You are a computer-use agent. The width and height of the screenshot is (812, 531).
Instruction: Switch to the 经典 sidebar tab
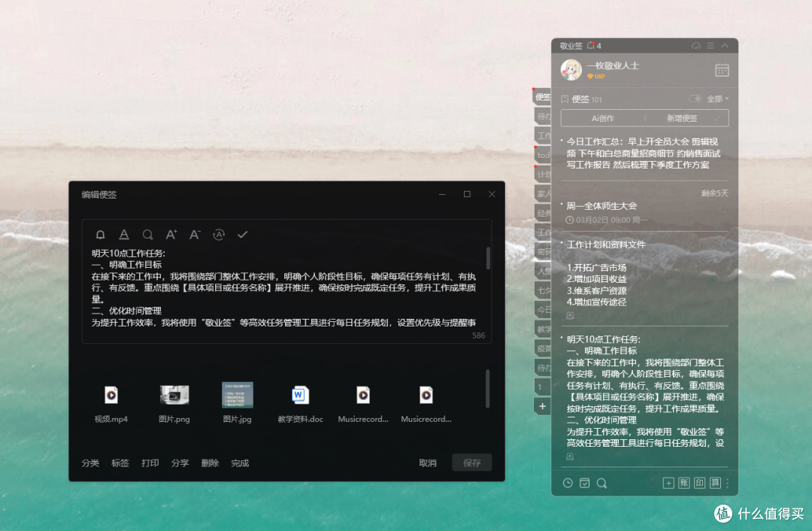pos(542,213)
